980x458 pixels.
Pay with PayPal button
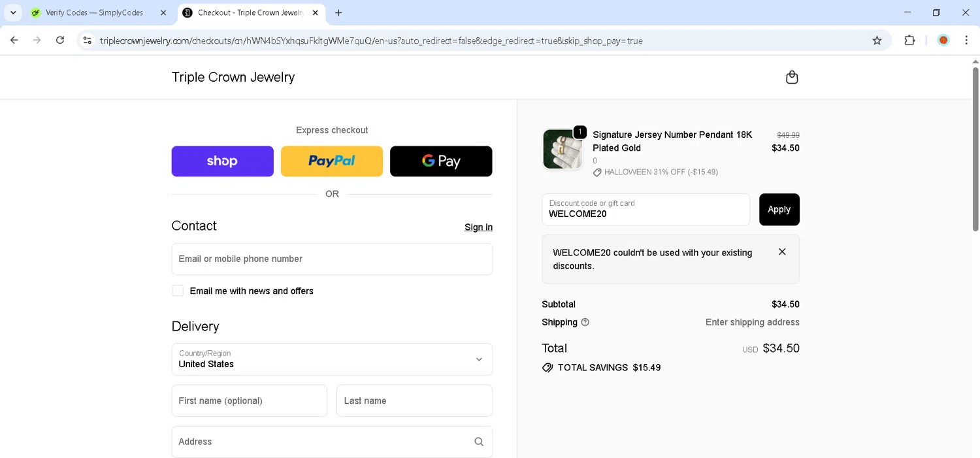pyautogui.click(x=332, y=161)
